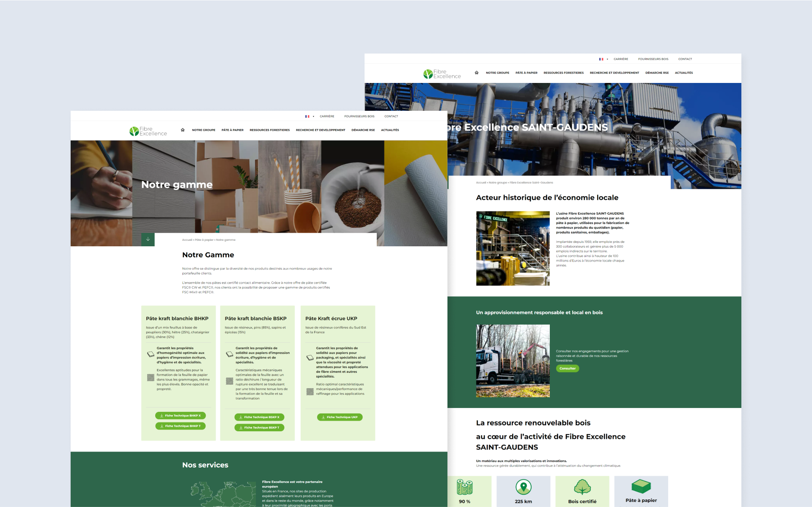Click the green Consulter button
This screenshot has height=507, width=812.
pos(567,368)
